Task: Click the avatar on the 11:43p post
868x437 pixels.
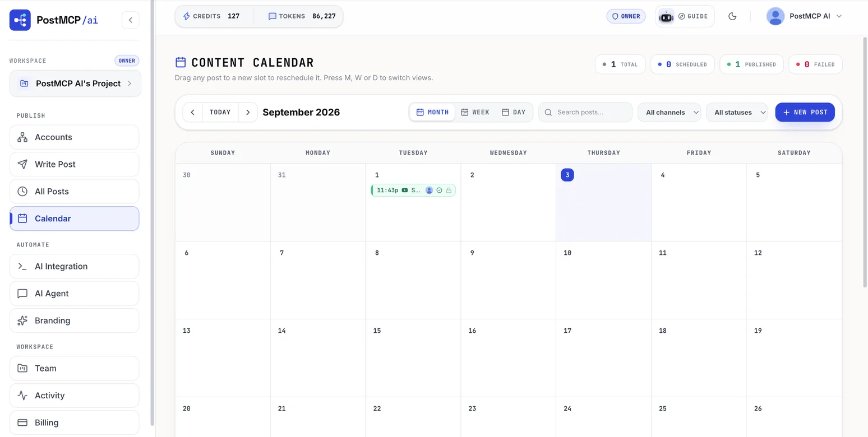Action: (x=429, y=190)
